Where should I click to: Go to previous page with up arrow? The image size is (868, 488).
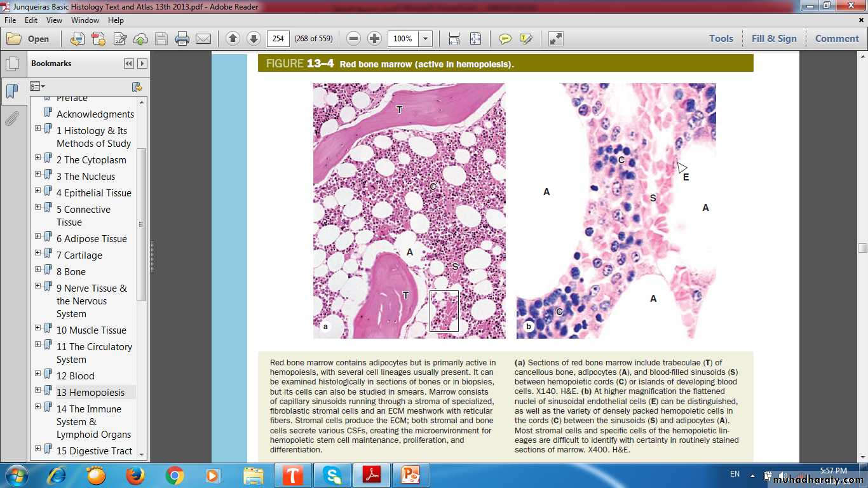click(233, 39)
